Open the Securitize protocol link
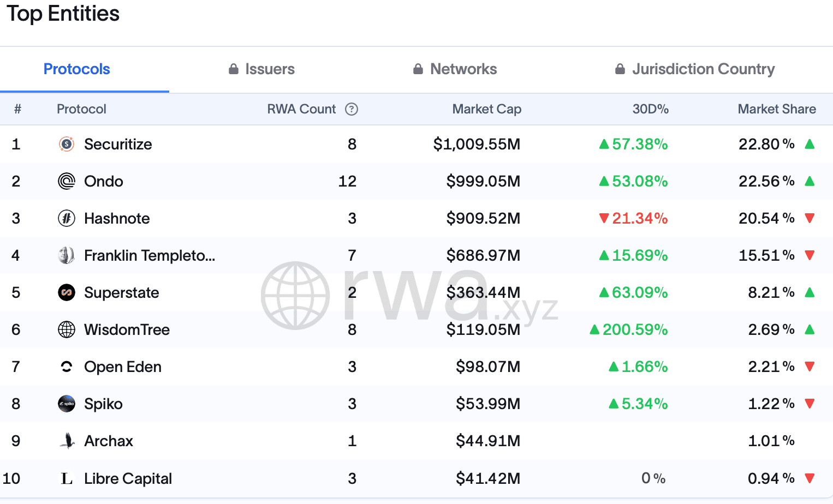 click(118, 144)
